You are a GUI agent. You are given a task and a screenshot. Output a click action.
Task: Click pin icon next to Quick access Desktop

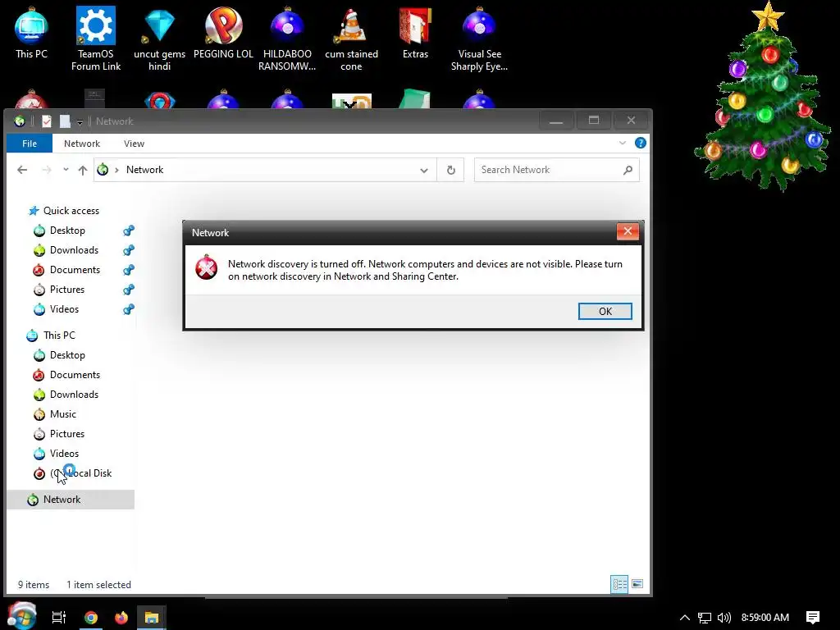tap(129, 231)
